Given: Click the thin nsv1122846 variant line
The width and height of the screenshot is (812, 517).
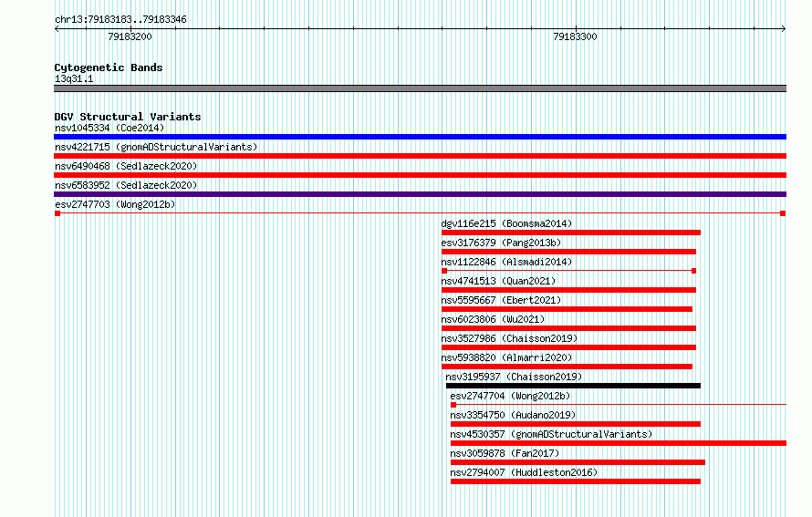Looking at the screenshot, I should [568, 271].
